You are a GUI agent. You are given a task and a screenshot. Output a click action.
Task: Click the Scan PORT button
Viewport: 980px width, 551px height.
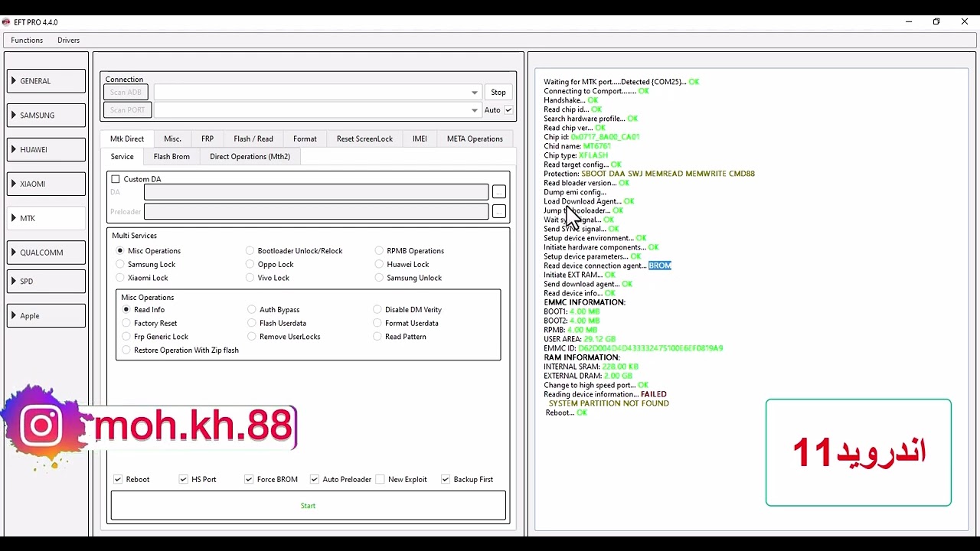click(126, 110)
